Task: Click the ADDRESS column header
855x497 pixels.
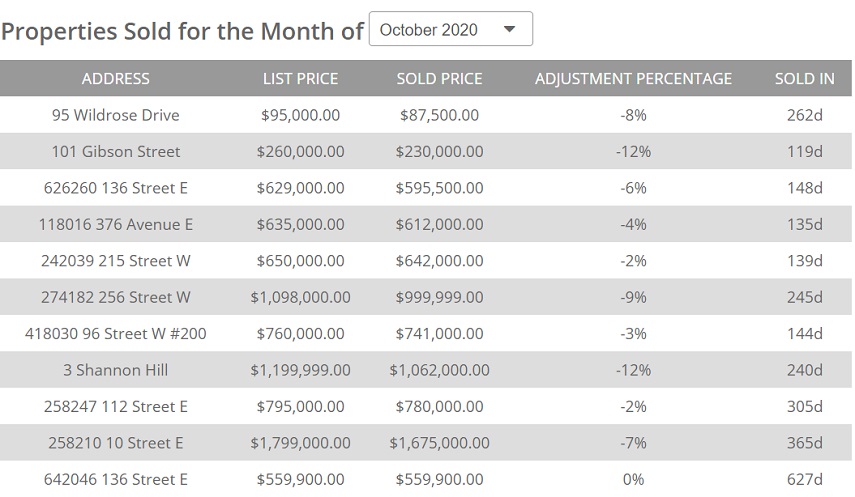Action: (116, 79)
